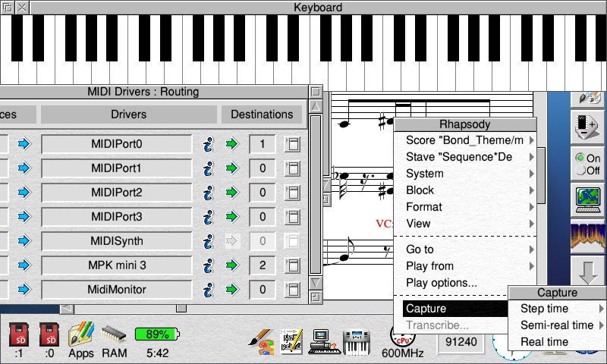The height and width of the screenshot is (364, 607).
Task: Click the RAM disc chip icon
Action: coord(114,334)
